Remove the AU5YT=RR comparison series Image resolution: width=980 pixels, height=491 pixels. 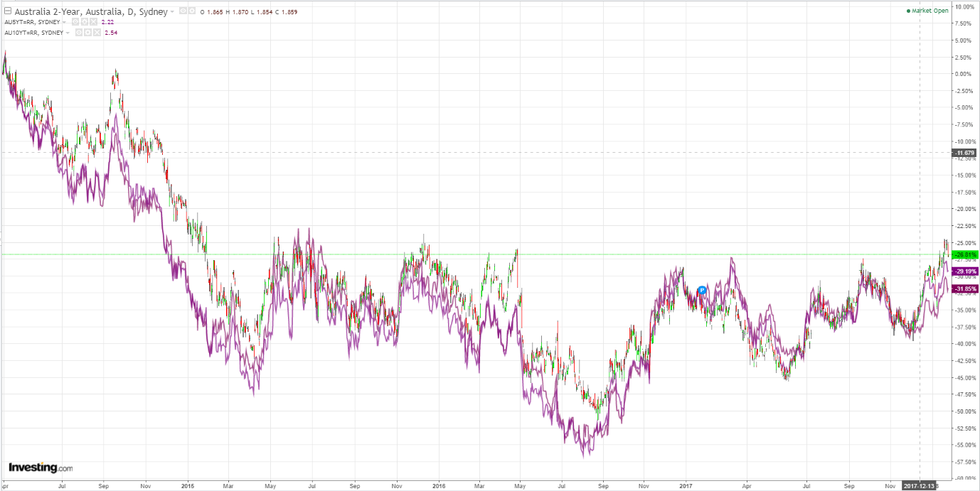[x=94, y=22]
